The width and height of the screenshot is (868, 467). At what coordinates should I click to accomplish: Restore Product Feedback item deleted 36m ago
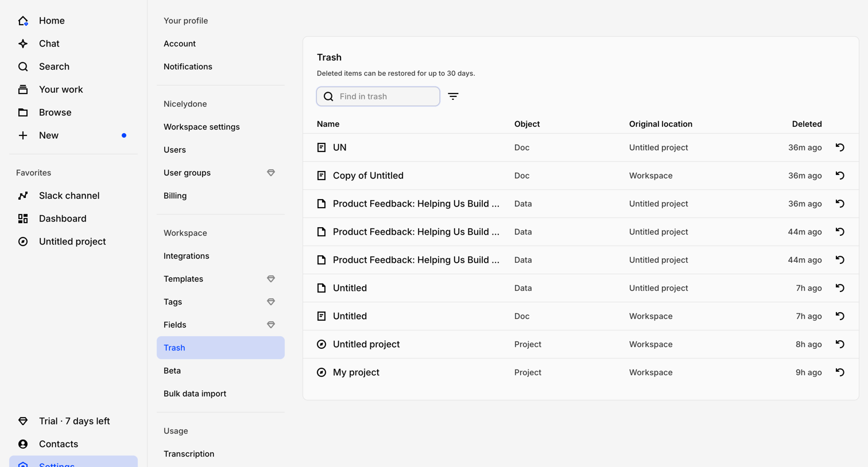point(840,204)
